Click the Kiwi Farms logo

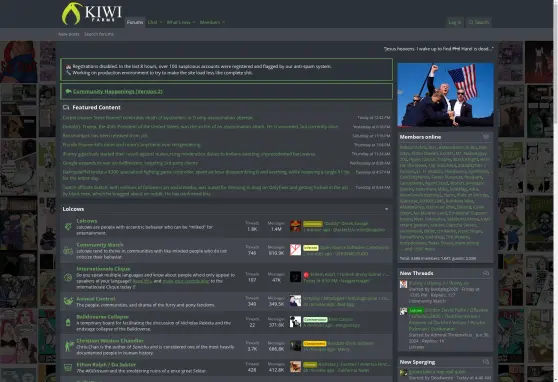[92, 14]
